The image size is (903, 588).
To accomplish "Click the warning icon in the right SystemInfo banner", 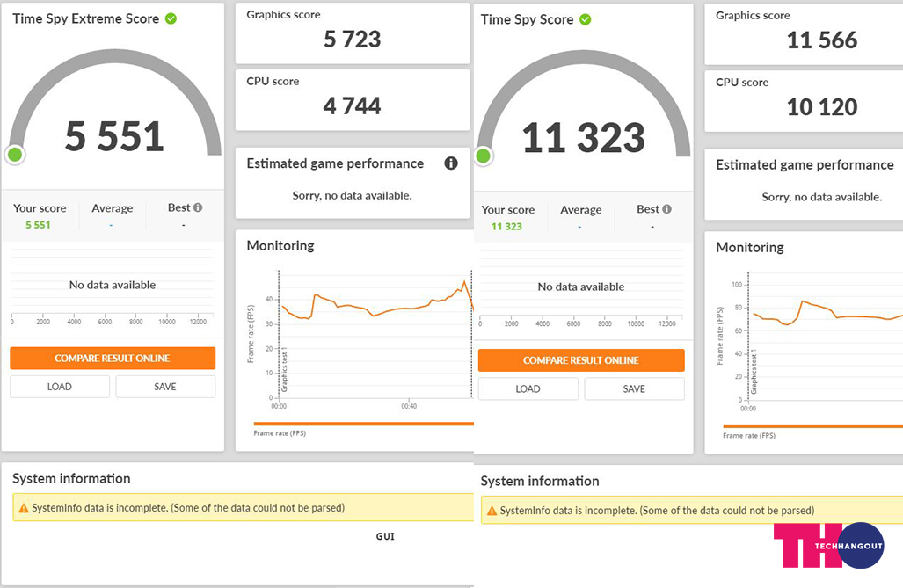I will pos(492,511).
